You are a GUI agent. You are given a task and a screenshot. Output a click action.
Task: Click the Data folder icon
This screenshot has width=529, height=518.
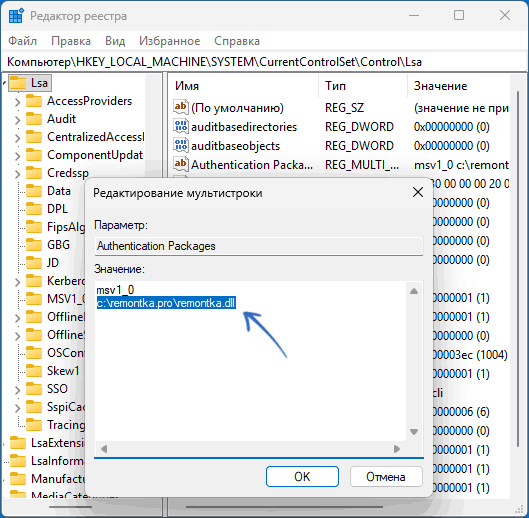click(34, 191)
